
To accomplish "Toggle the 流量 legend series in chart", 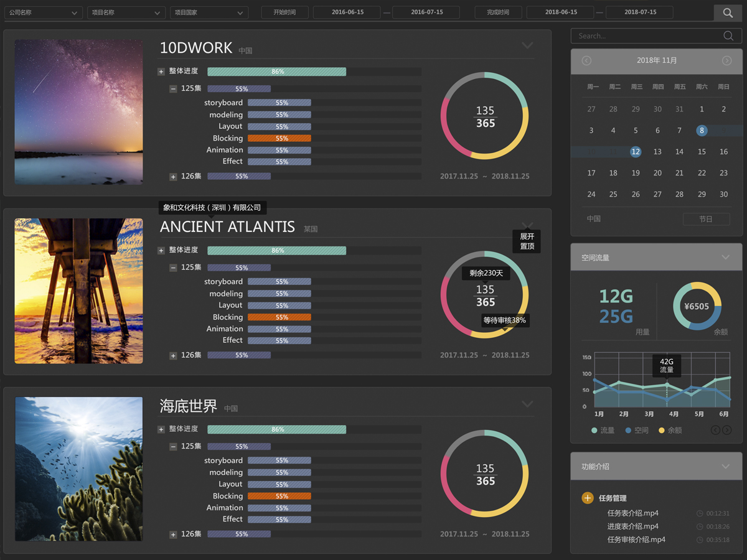I will click(x=603, y=431).
